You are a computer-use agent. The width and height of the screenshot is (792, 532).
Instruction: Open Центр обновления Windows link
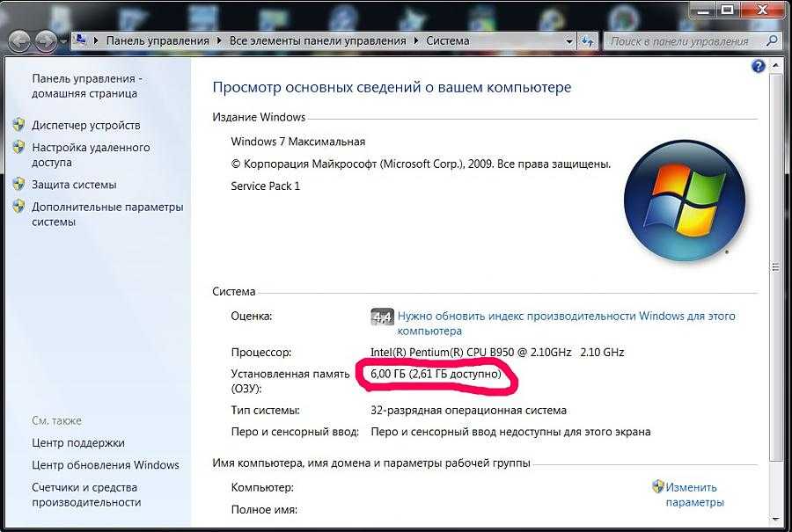(106, 465)
